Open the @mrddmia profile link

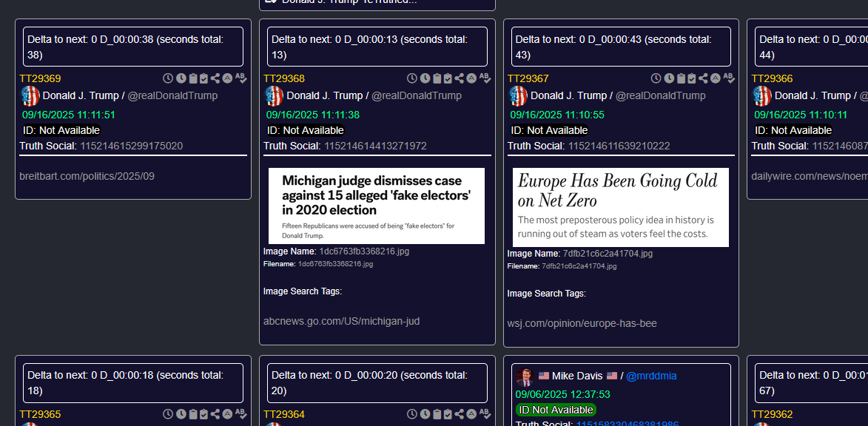pyautogui.click(x=651, y=376)
